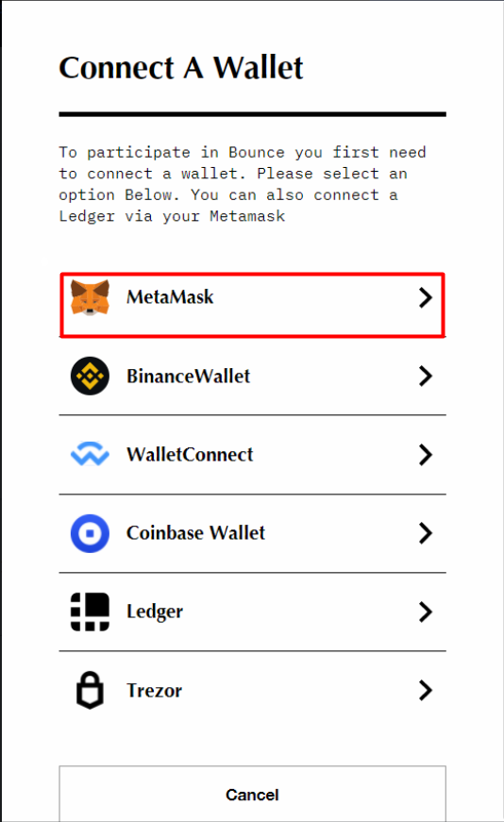Choose the Coinbase Wallet label

click(195, 533)
